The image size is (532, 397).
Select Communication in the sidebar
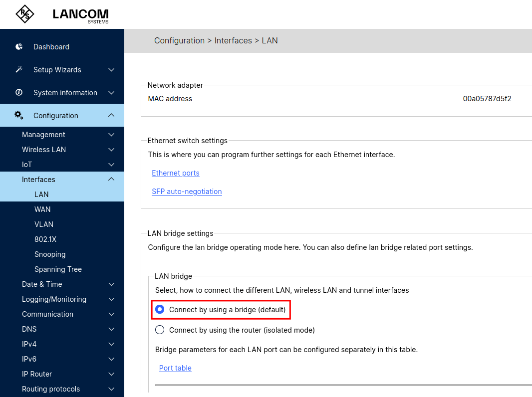pyautogui.click(x=47, y=314)
